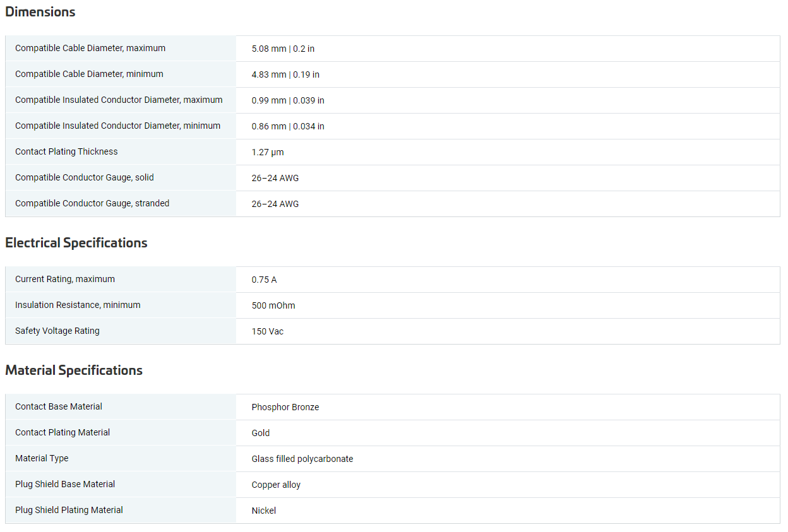Image resolution: width=788 pixels, height=532 pixels.
Task: Click the 150 Vac safety voltage value
Action: coord(268,331)
